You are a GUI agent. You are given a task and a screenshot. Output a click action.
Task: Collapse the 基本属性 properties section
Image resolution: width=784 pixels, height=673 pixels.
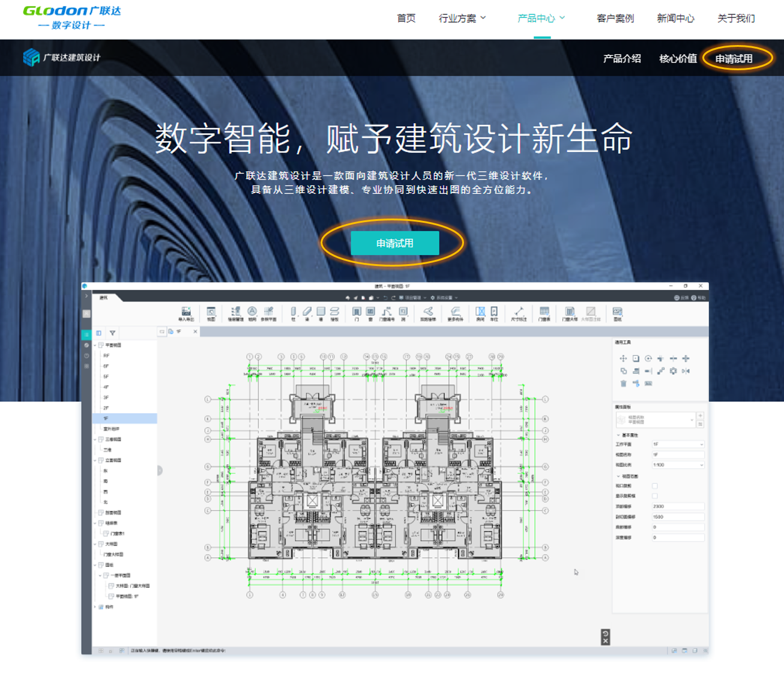(x=619, y=435)
